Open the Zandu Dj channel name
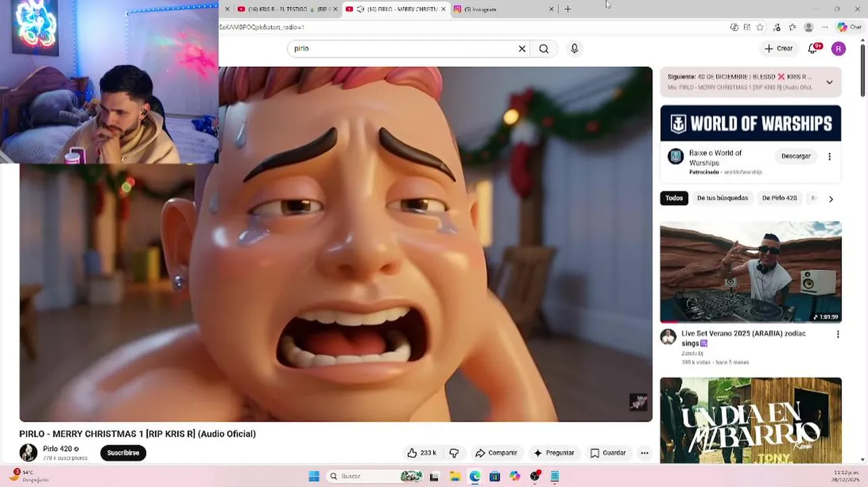868x487 pixels. [691, 354]
